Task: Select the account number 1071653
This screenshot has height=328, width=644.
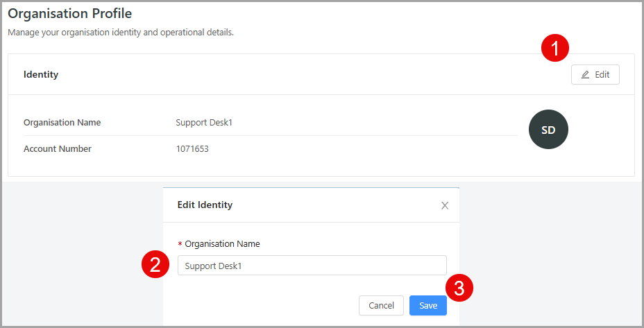Action: (x=192, y=148)
